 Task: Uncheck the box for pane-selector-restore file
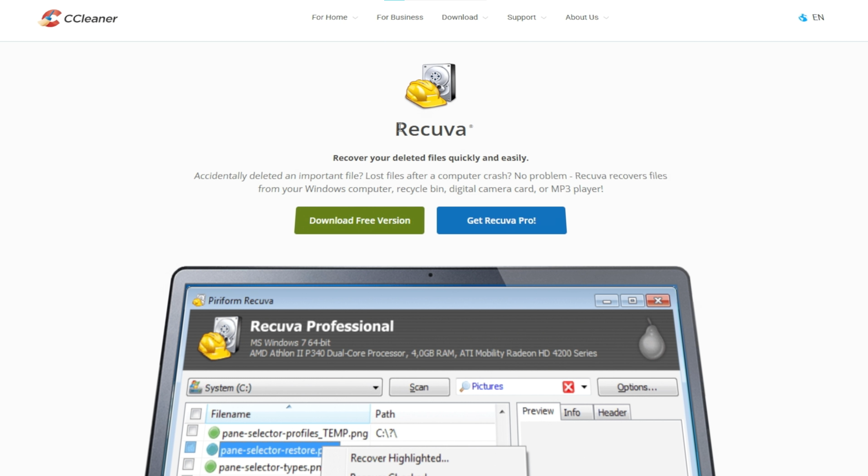tap(190, 447)
